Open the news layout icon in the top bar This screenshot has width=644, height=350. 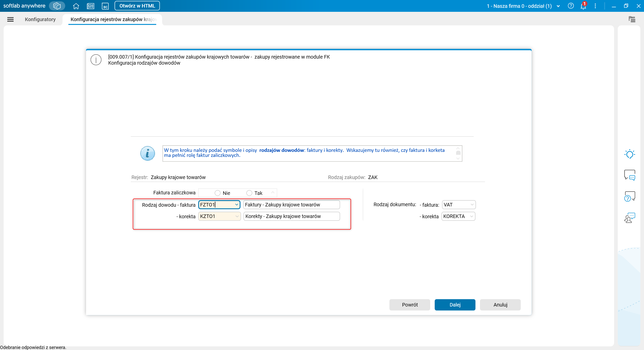(91, 6)
